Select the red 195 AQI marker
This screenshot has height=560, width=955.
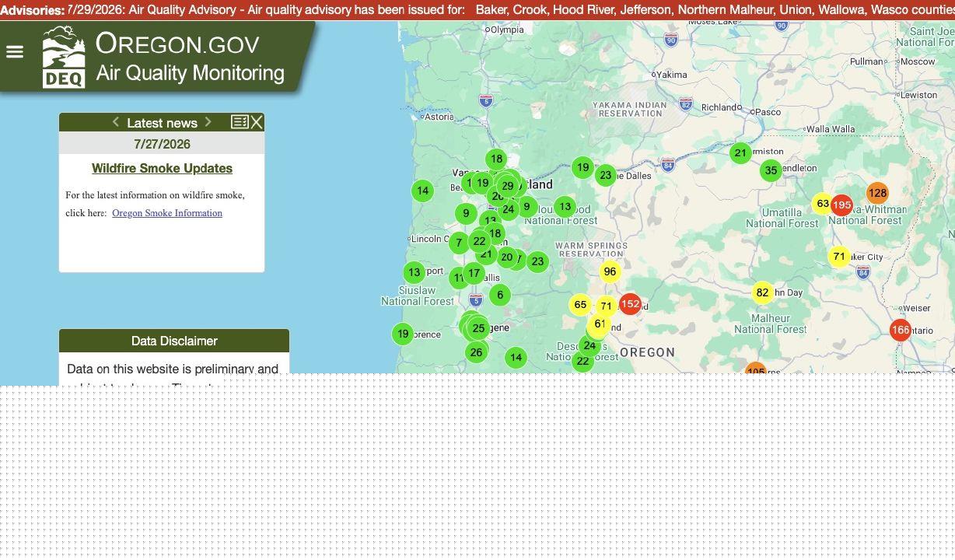click(841, 205)
